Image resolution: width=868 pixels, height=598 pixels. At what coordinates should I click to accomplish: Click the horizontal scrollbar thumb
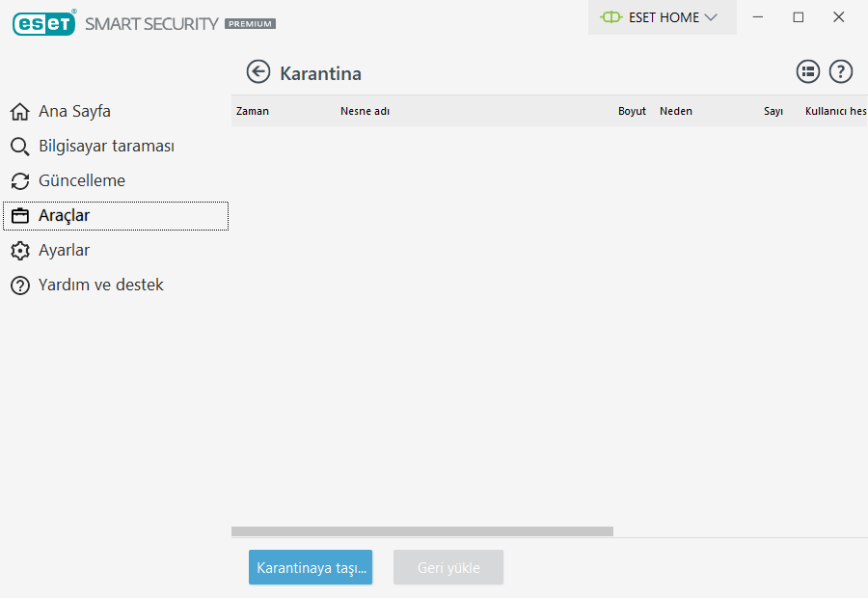click(x=422, y=531)
